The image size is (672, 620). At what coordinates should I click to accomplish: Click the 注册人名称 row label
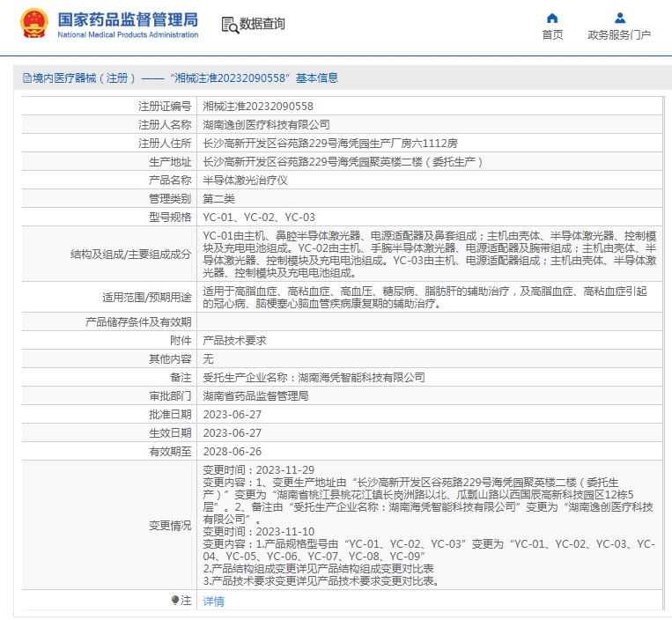165,125
